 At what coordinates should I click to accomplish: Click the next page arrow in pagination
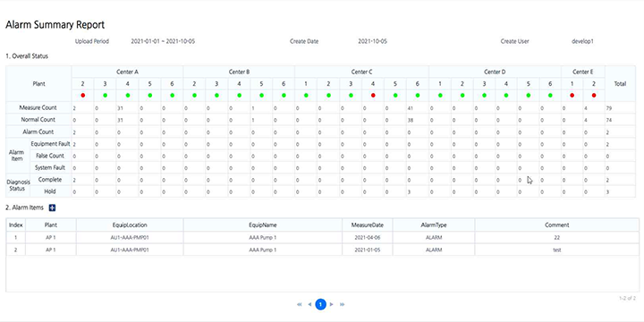pos(332,304)
